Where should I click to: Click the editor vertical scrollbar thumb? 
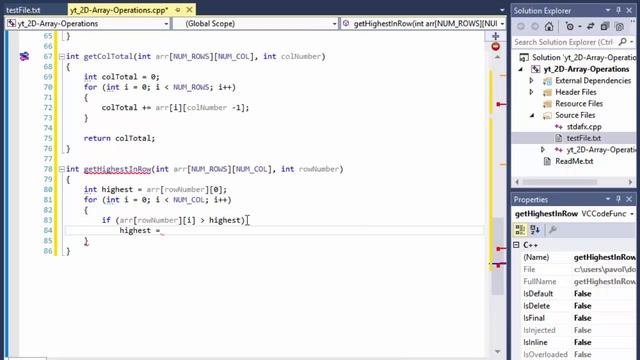498,255
